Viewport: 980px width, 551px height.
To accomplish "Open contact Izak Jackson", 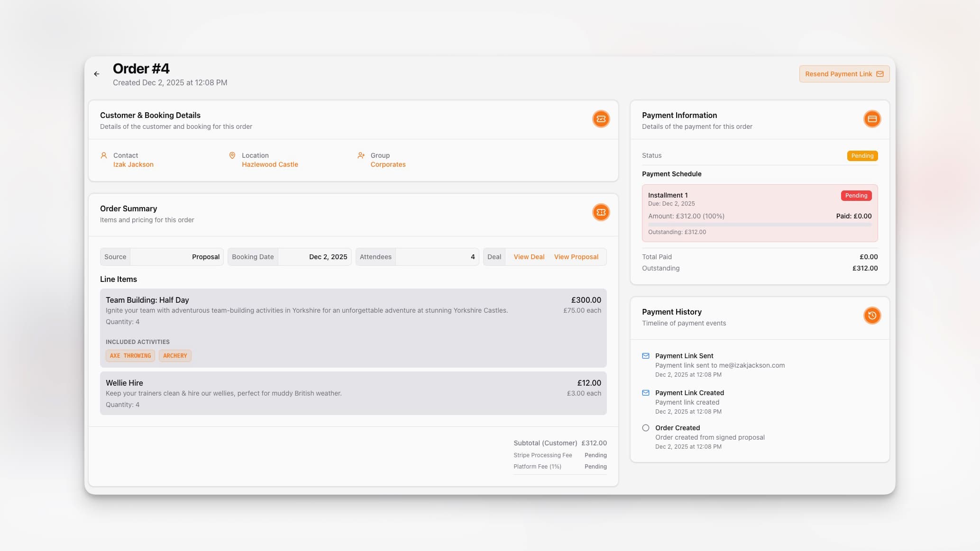I will pos(133,164).
